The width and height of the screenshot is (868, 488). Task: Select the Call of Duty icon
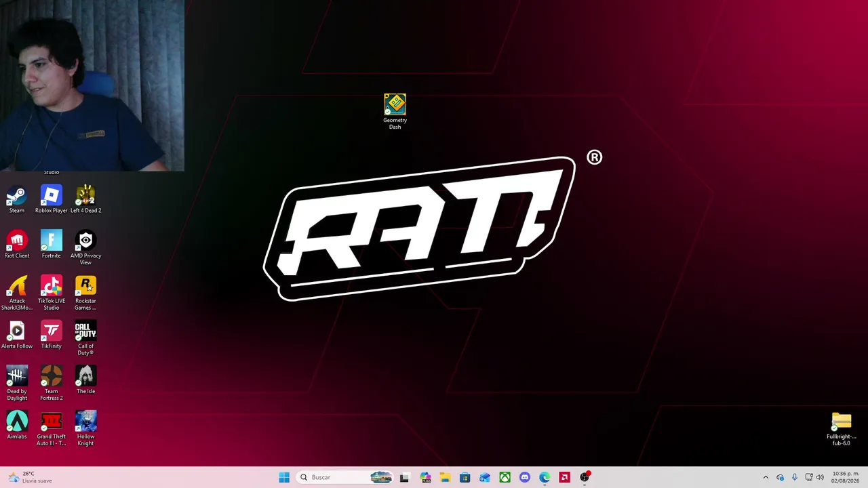coord(85,339)
